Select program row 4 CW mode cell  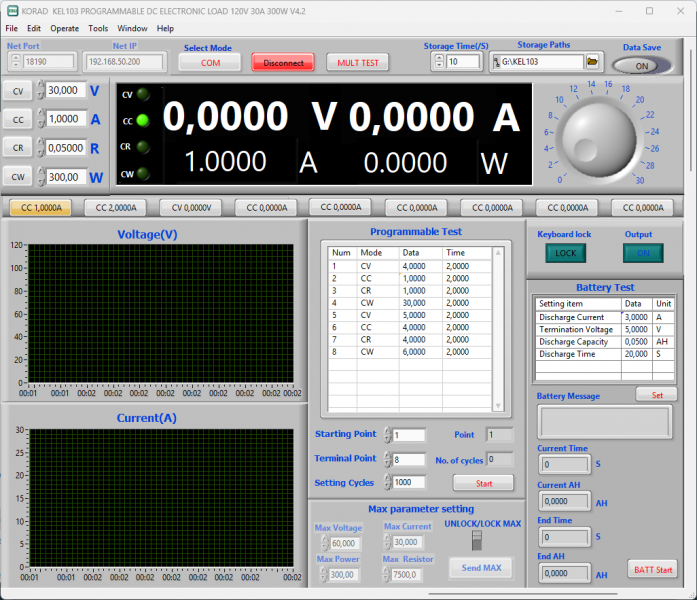click(x=377, y=303)
